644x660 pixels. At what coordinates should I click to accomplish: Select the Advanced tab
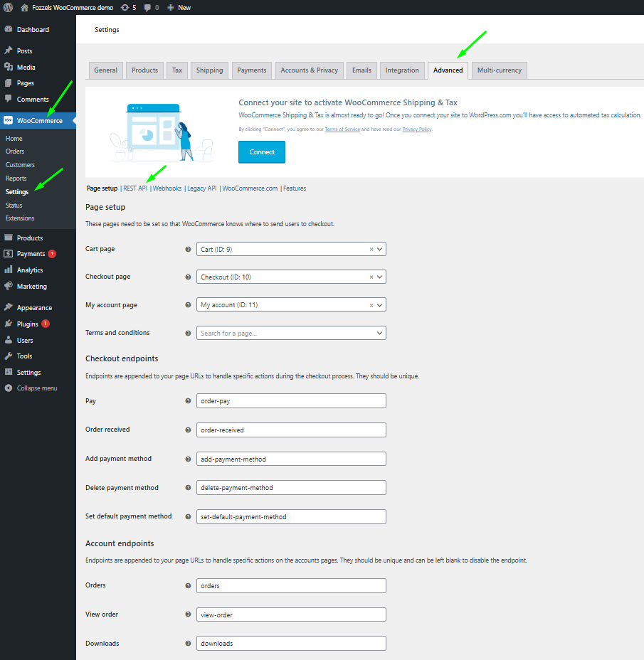click(x=448, y=70)
